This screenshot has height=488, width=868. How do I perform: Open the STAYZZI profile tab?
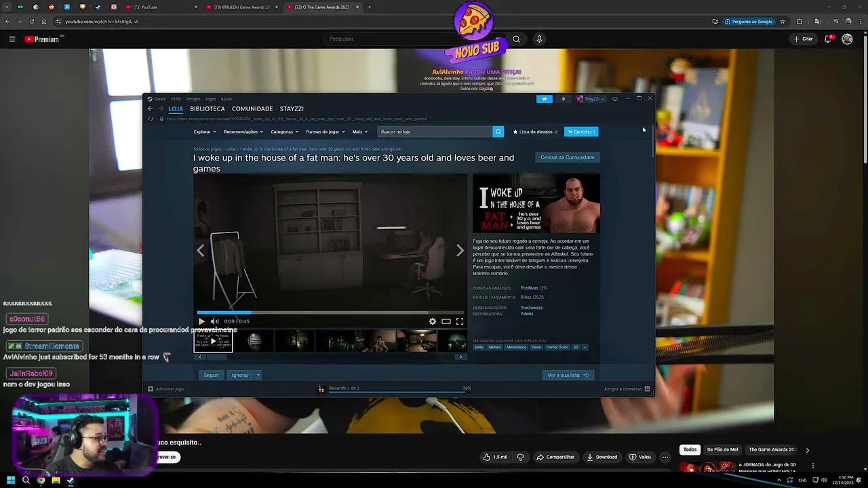pyautogui.click(x=292, y=108)
